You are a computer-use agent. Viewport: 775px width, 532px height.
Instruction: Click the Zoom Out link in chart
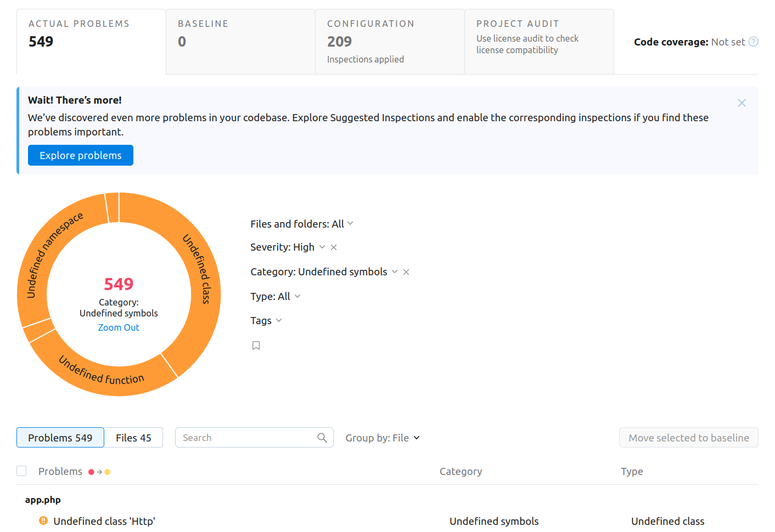click(119, 327)
